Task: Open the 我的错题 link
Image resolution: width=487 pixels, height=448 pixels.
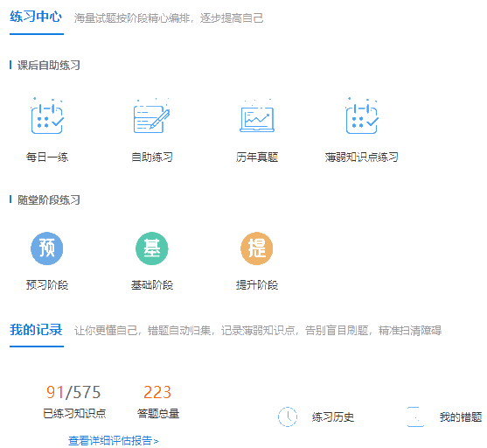Action: tap(461, 416)
